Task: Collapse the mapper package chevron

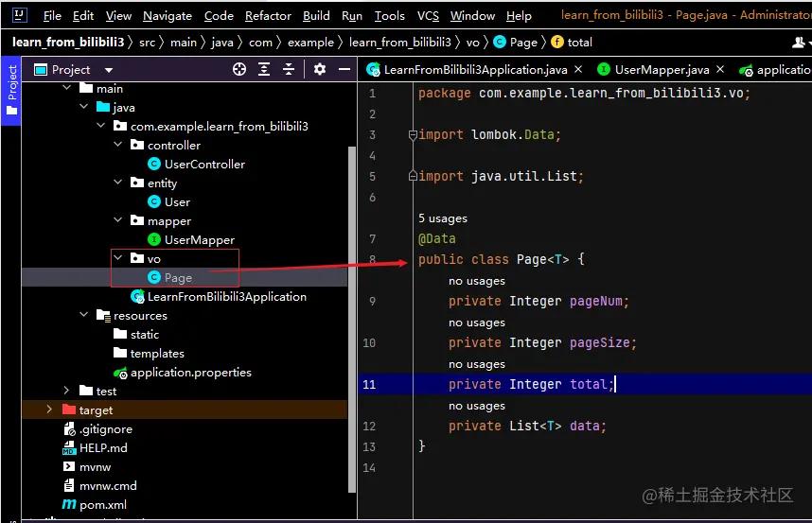Action: pos(118,219)
